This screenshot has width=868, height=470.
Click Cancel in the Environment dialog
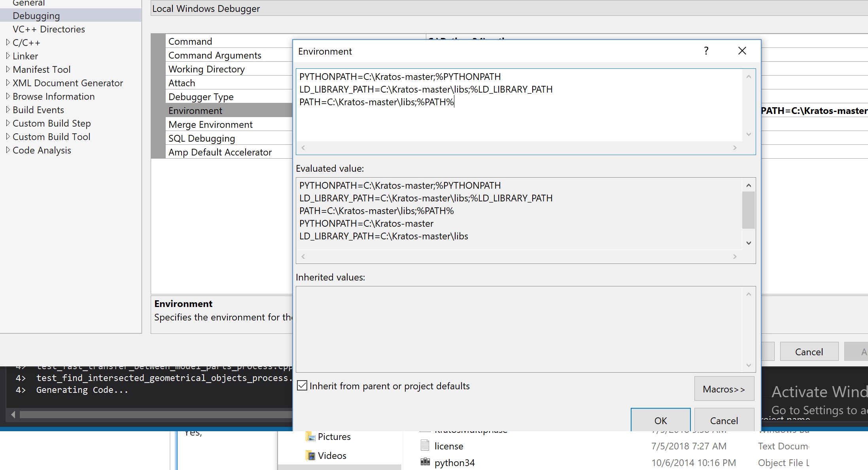(x=724, y=420)
